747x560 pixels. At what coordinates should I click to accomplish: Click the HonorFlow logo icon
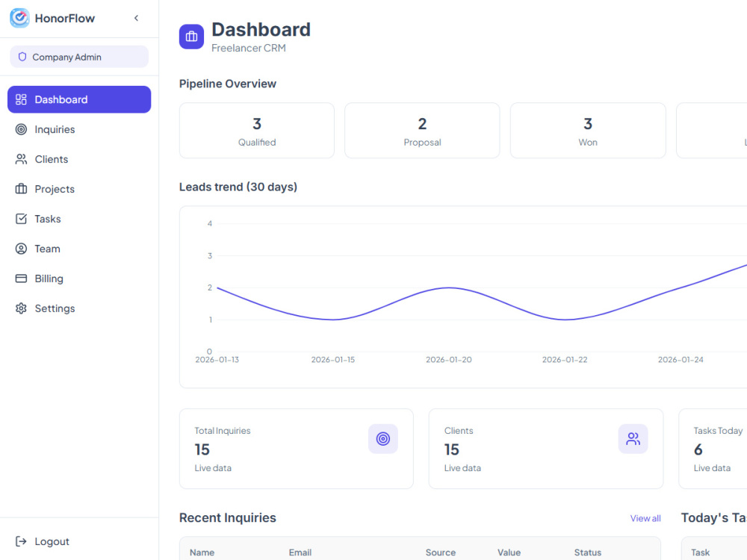pyautogui.click(x=19, y=18)
